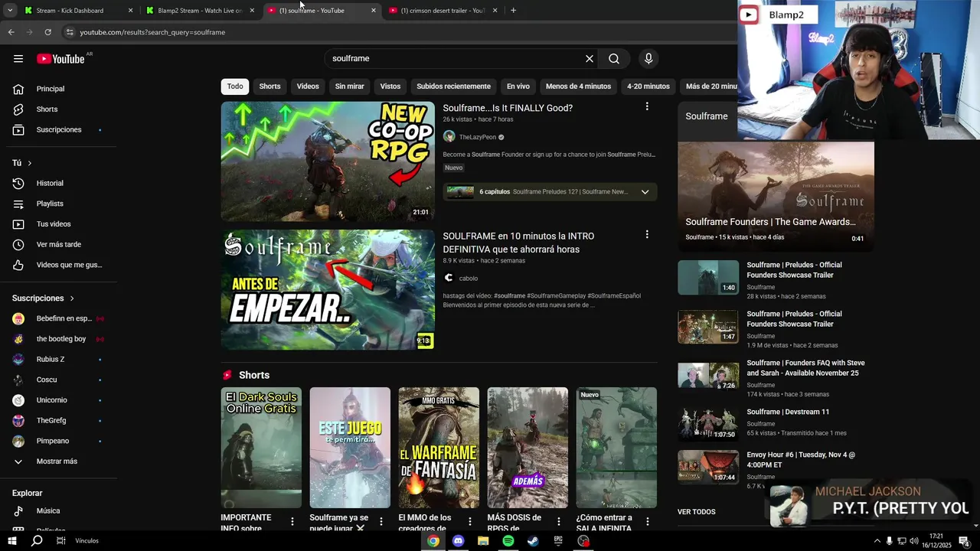Open options for IMPORTANTE INFO short
Image resolution: width=980 pixels, height=551 pixels.
click(292, 521)
